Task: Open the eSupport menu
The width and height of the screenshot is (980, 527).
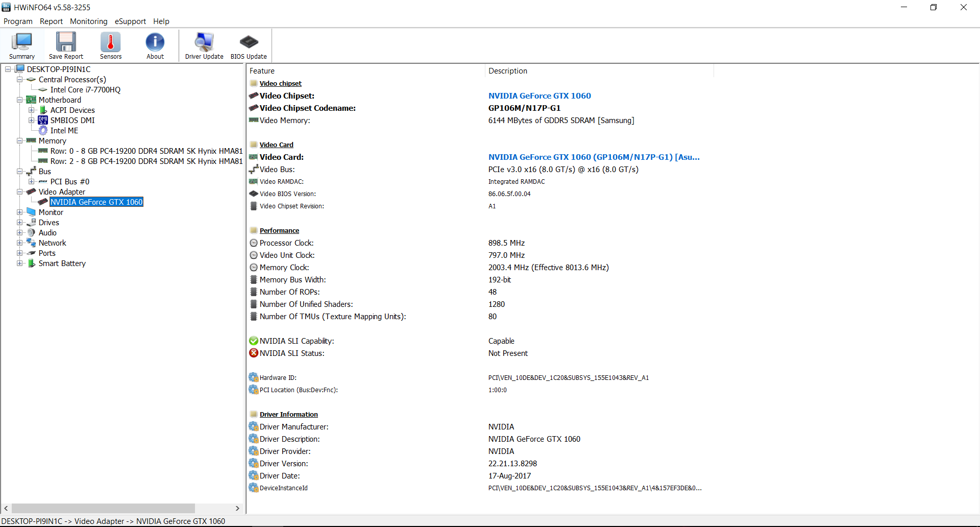Action: 130,21
